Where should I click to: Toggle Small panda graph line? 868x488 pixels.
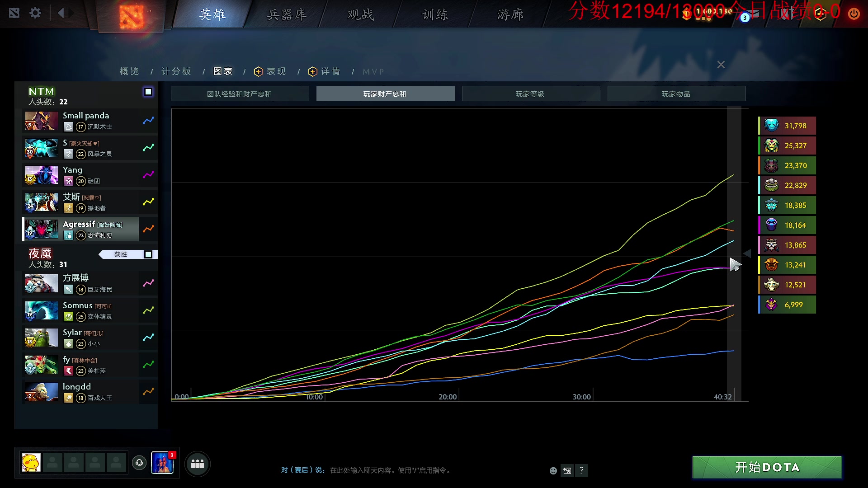(148, 121)
